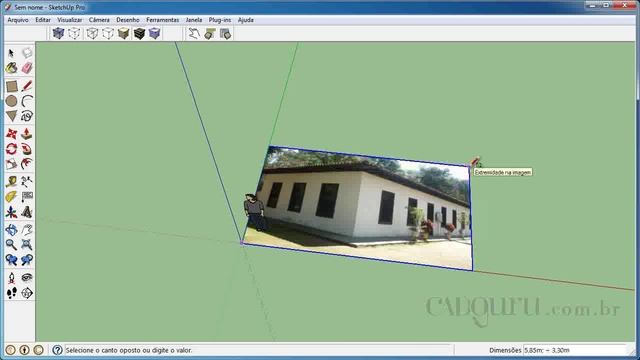Choose the Arc drawing tool
Viewport: 640px width, 360px height.
click(27, 101)
